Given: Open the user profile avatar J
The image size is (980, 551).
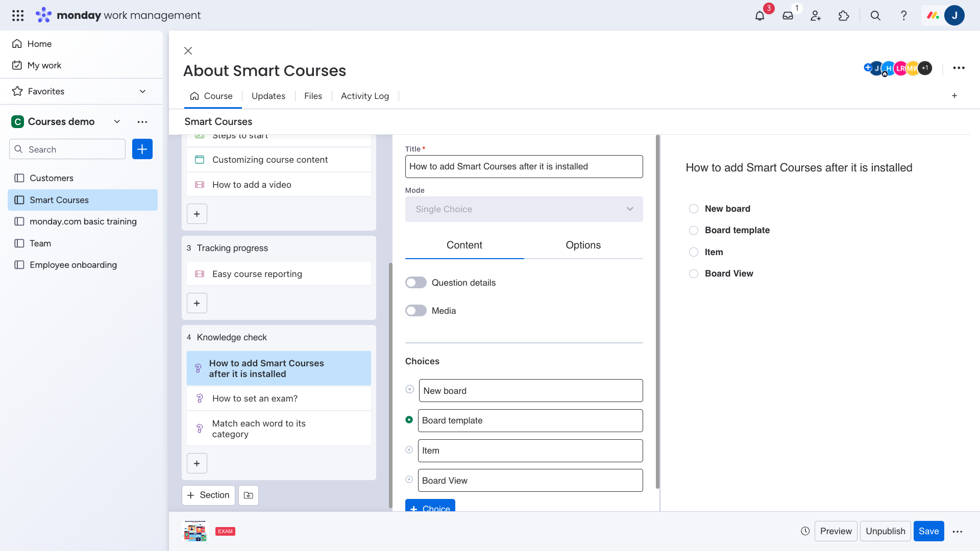Looking at the screenshot, I should [x=954, y=15].
